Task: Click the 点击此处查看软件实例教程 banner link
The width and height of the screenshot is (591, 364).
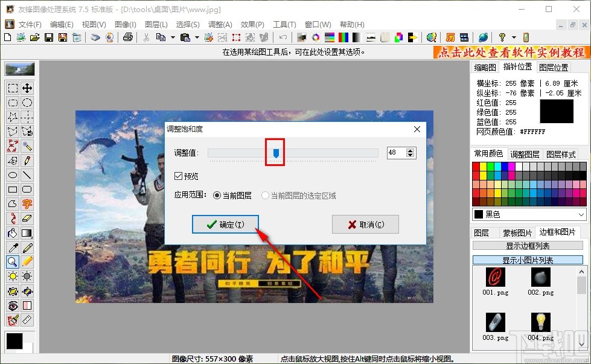Action: [x=511, y=52]
